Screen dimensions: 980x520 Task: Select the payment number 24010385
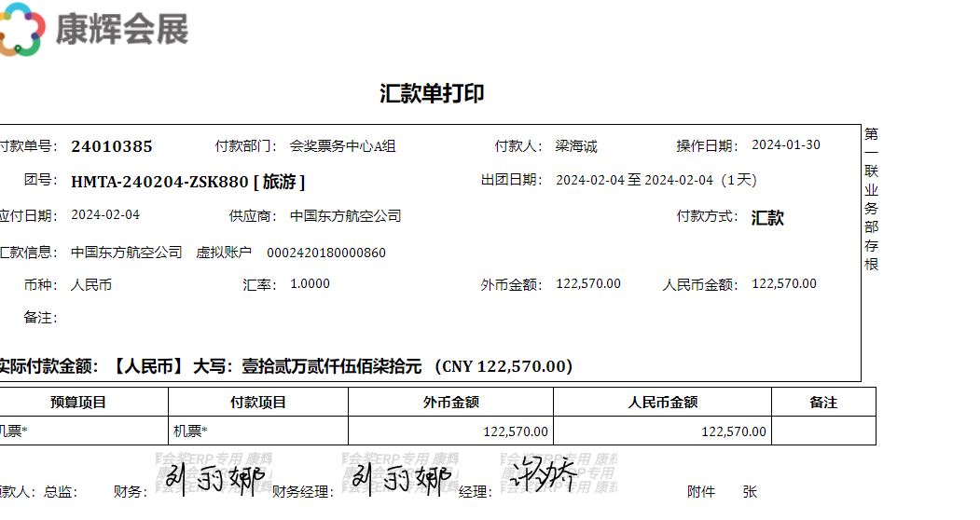111,146
